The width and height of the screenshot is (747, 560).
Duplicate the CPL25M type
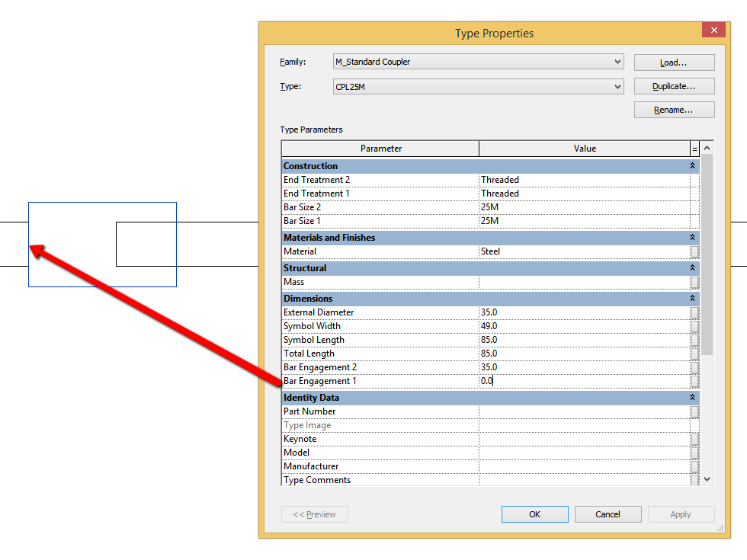[x=674, y=86]
